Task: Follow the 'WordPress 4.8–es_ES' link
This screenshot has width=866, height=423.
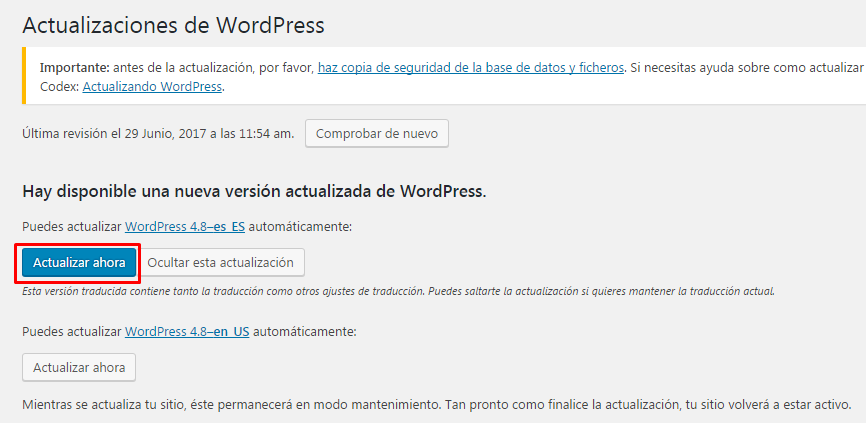Action: click(185, 226)
